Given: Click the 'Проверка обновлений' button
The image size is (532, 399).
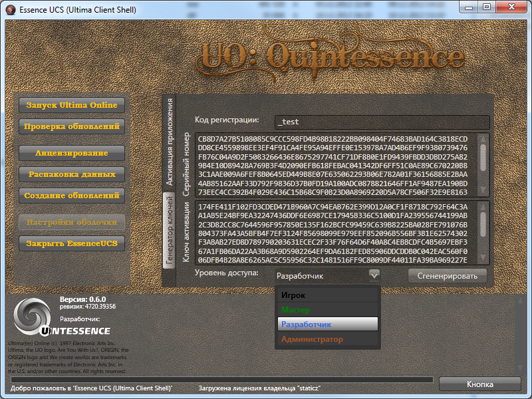Looking at the screenshot, I should coord(72,126).
